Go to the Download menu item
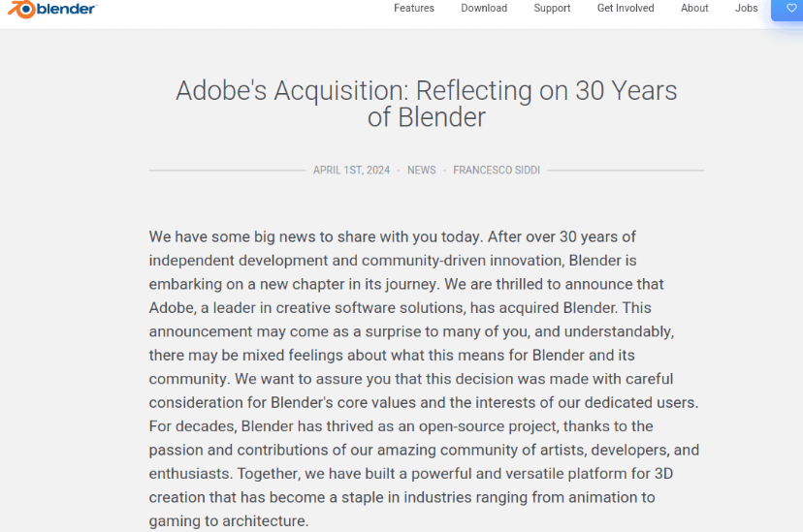Image resolution: width=803 pixels, height=532 pixels. click(x=484, y=8)
